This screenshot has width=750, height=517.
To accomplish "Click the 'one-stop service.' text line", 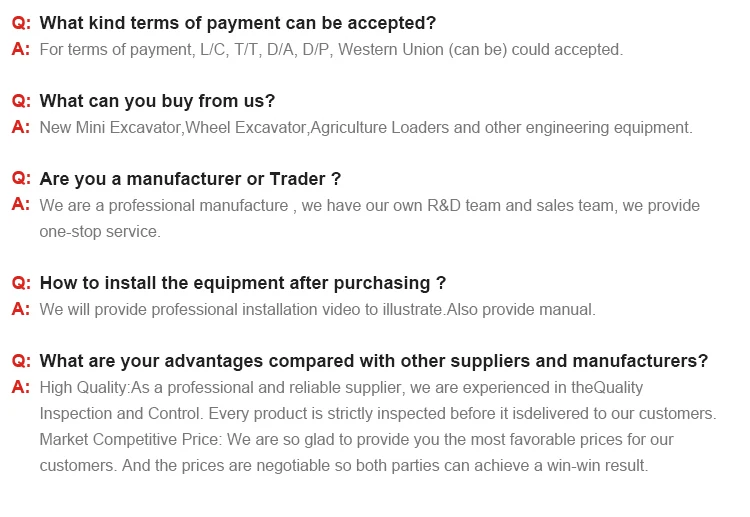I will click(100, 231).
